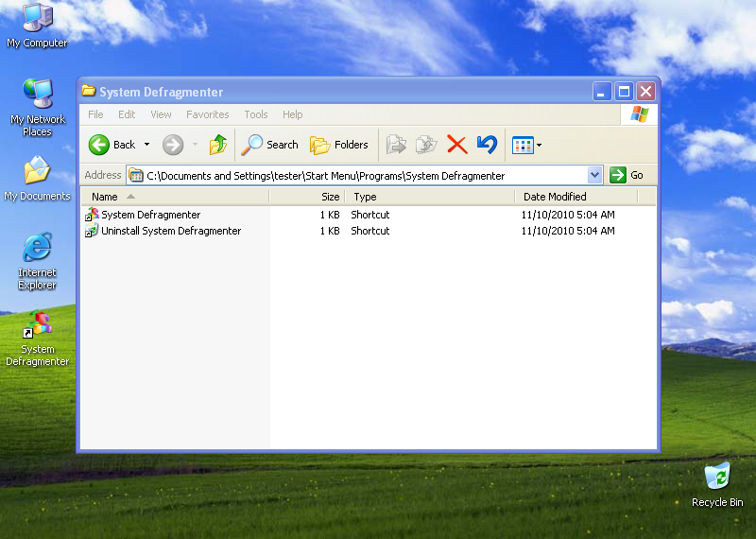Click the red Delete icon
756x539 pixels.
[x=457, y=145]
